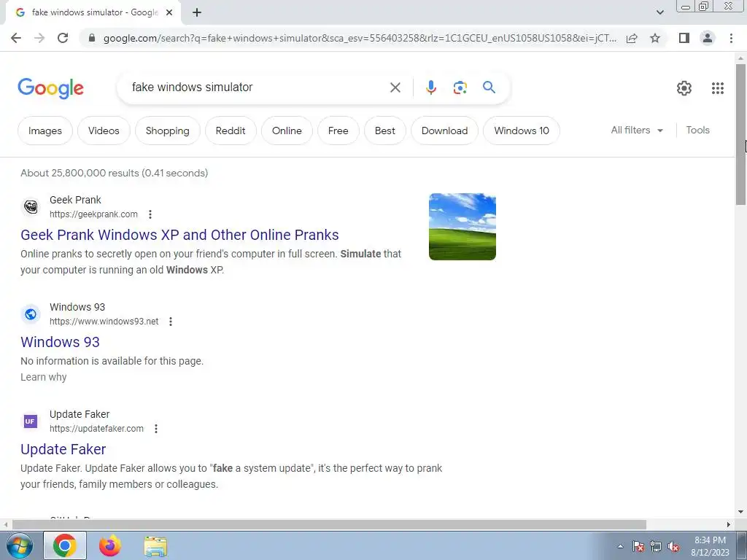Open the Chrome three-dot menu

pos(731,38)
